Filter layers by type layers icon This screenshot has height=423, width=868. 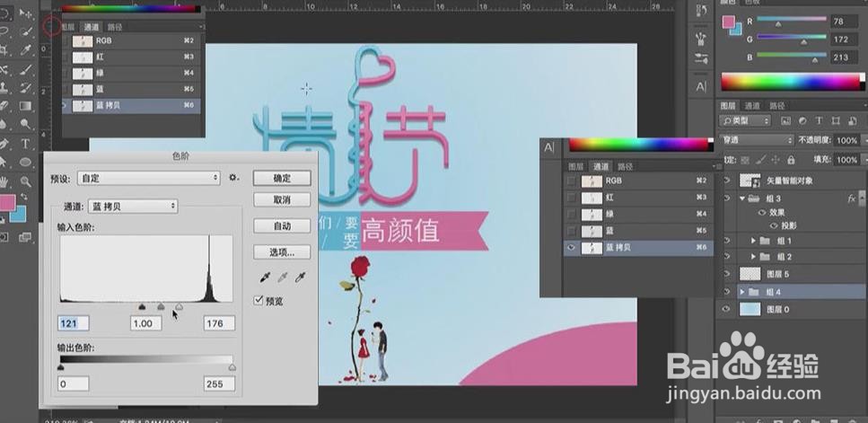(x=820, y=120)
